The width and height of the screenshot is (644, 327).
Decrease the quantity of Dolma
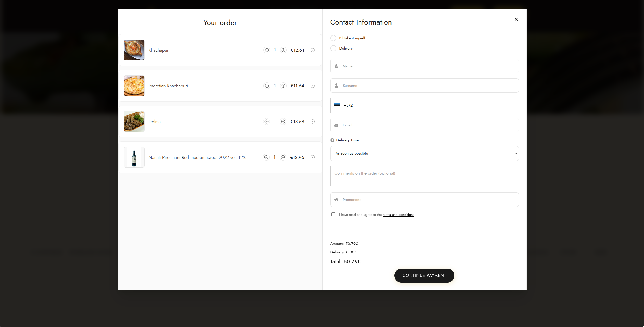(267, 122)
